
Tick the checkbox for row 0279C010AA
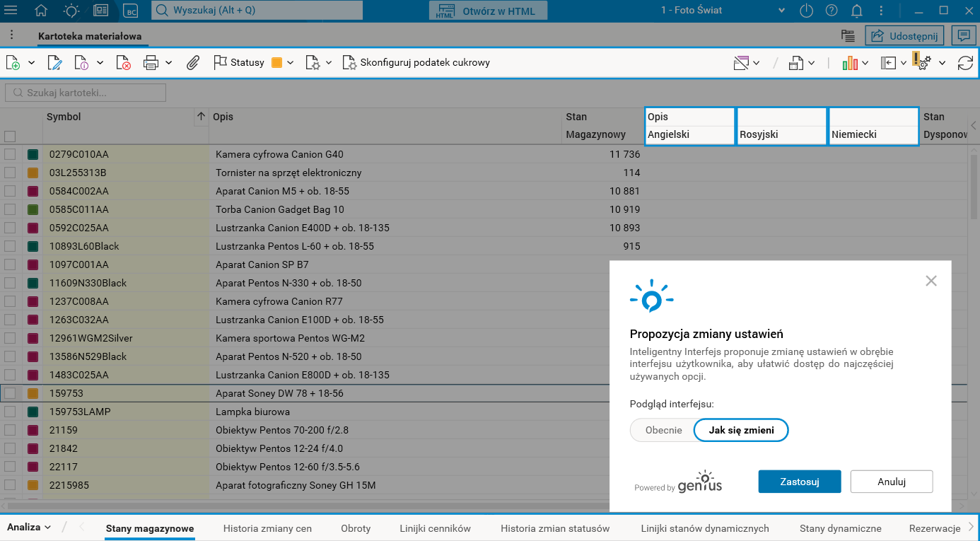click(x=10, y=154)
